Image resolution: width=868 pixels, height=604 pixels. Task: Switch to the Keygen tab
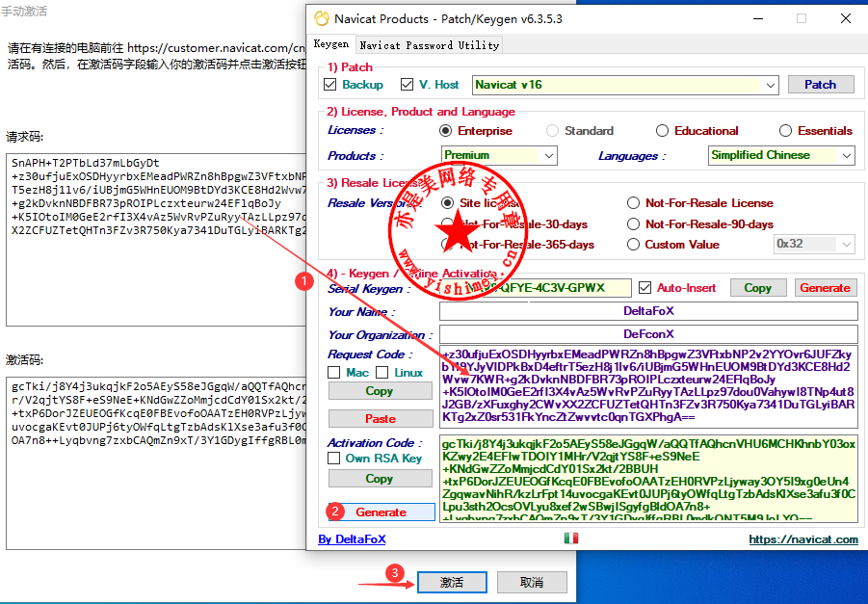click(x=331, y=44)
